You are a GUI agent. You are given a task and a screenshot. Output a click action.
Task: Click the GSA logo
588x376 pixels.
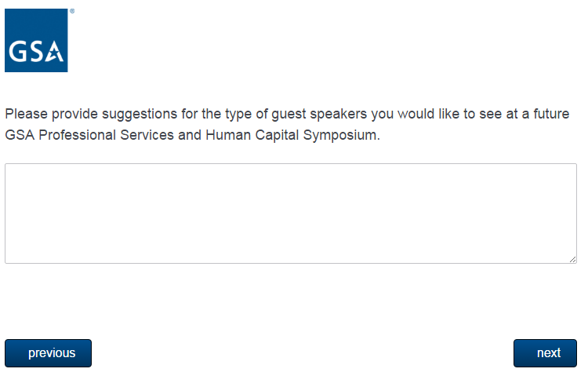(x=36, y=41)
